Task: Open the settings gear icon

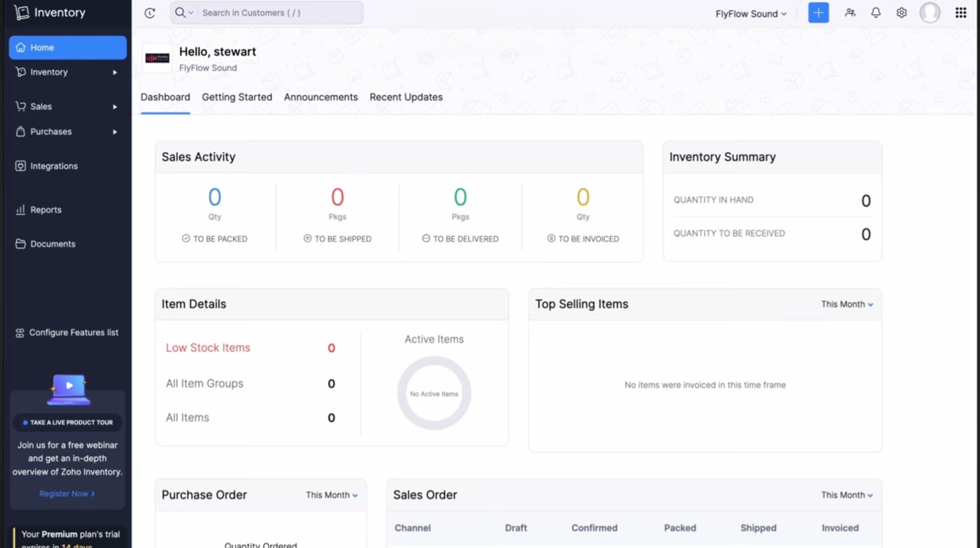Action: pos(901,13)
